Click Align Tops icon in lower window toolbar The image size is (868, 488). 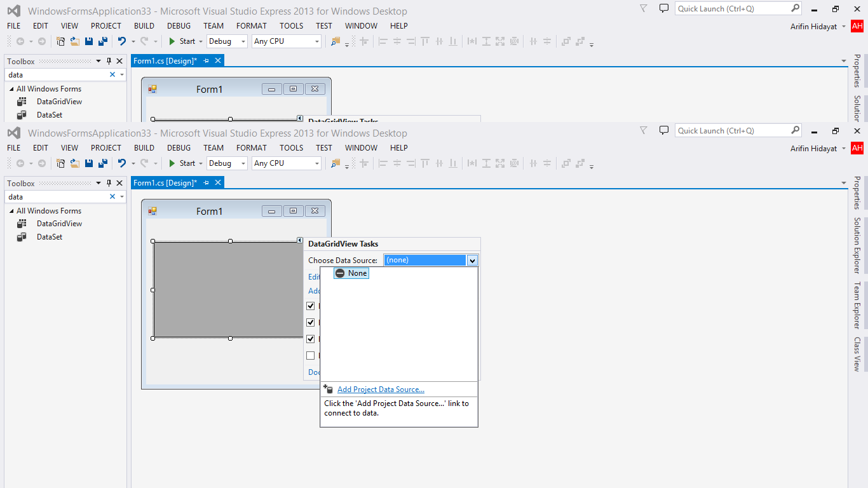425,163
